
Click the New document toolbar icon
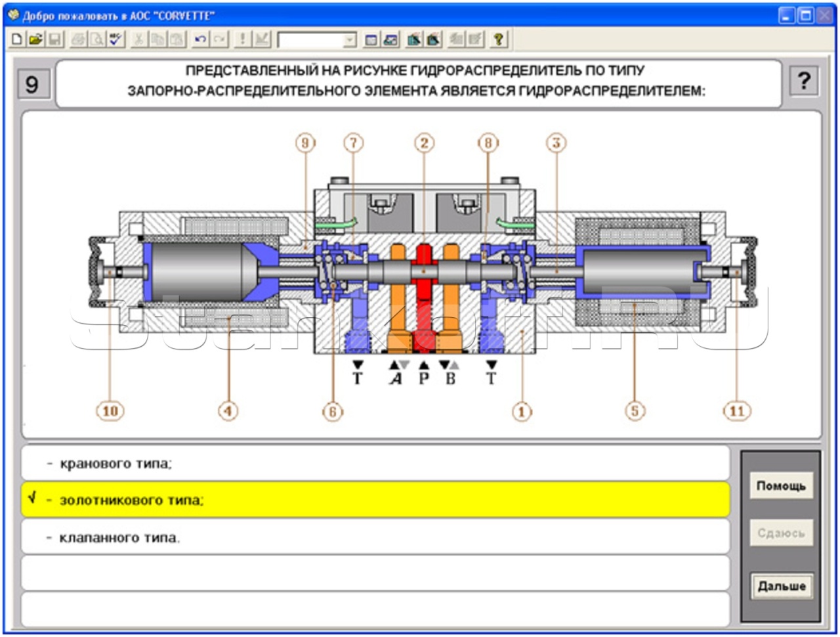tap(17, 40)
